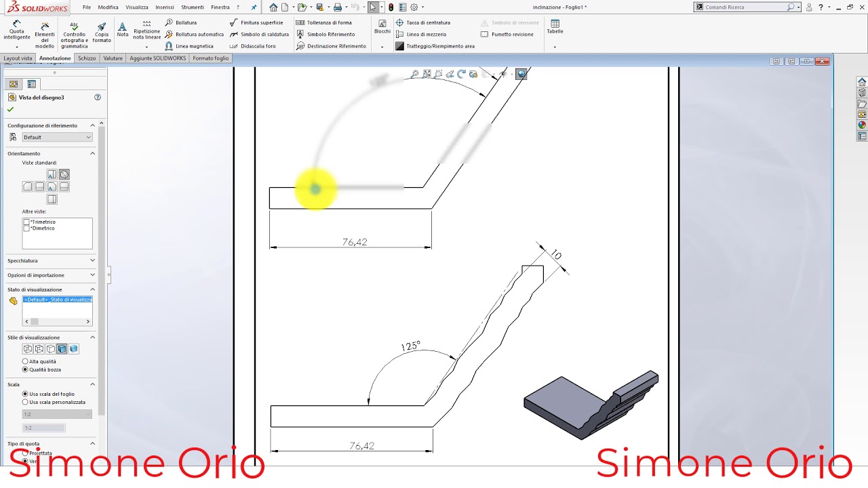The width and height of the screenshot is (868, 488).
Task: Open the Default configuration dropdown
Action: (57, 137)
